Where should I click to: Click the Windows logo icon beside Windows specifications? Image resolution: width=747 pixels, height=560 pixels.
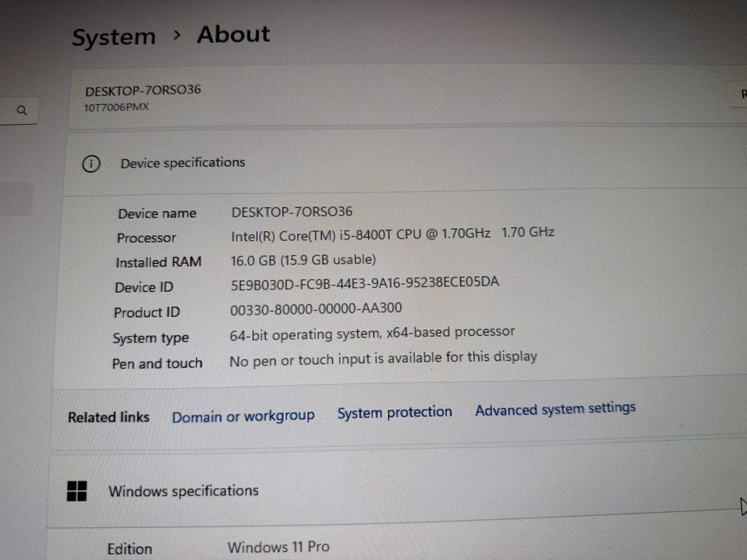point(77,491)
